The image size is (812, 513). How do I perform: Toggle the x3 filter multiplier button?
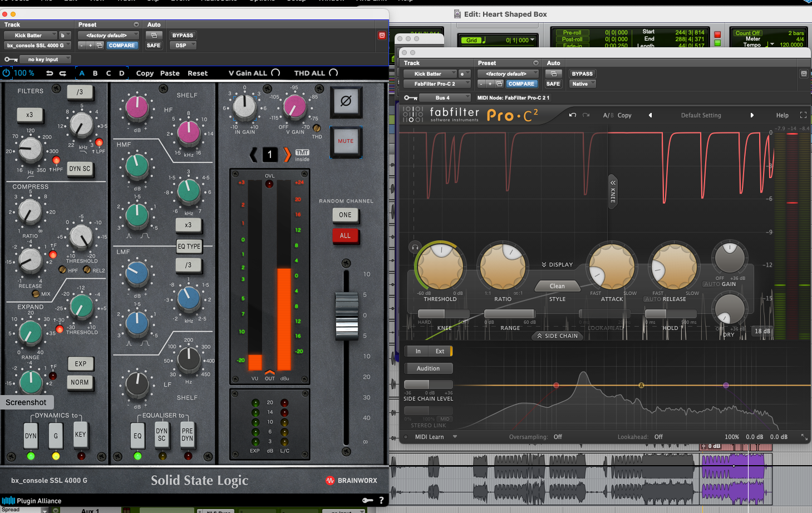coord(29,115)
